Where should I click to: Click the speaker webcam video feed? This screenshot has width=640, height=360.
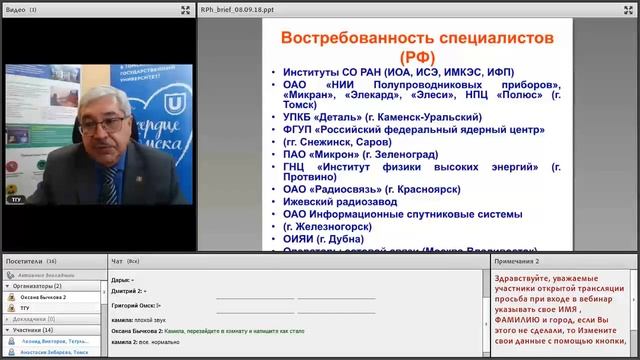pyautogui.click(x=99, y=134)
